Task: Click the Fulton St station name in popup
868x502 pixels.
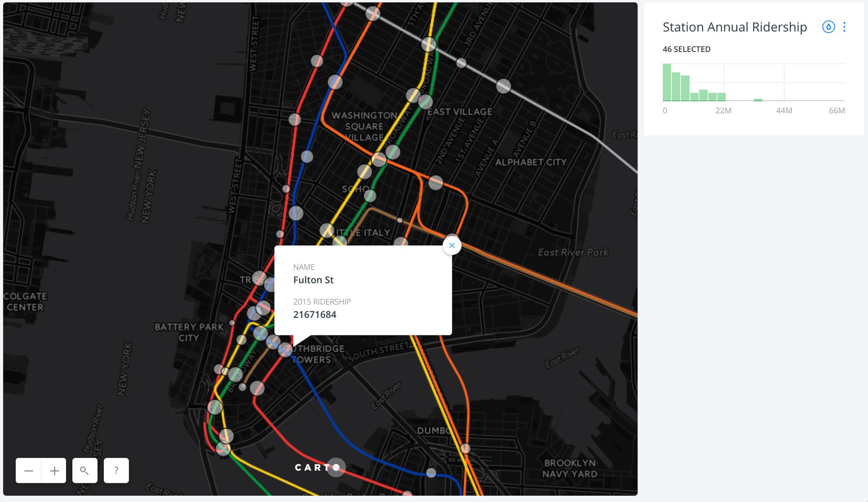Action: 313,280
